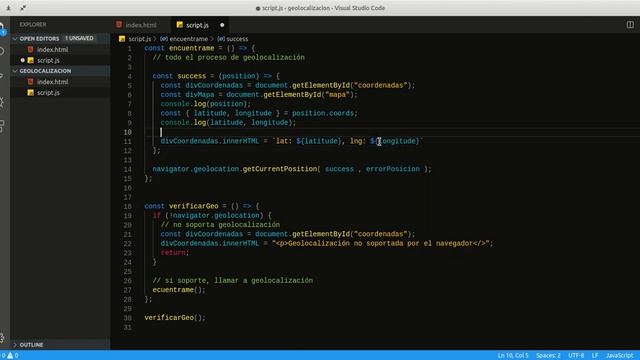
Task: Click the LF end-of-line indicator
Action: click(595, 356)
